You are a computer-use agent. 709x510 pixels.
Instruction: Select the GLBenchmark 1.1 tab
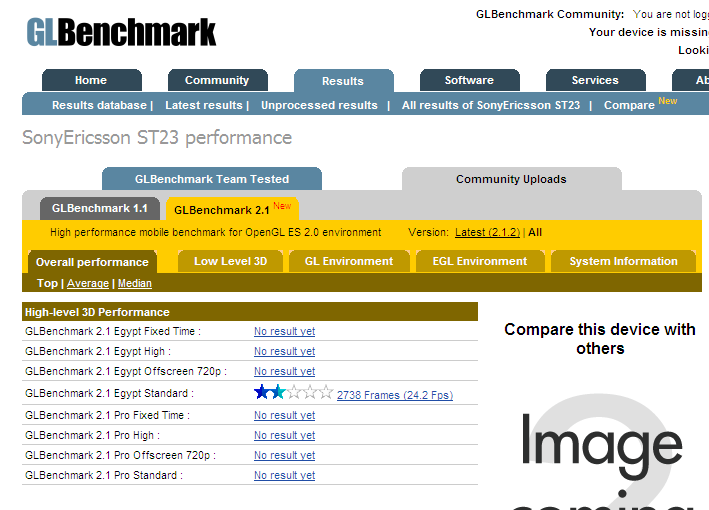(99, 208)
